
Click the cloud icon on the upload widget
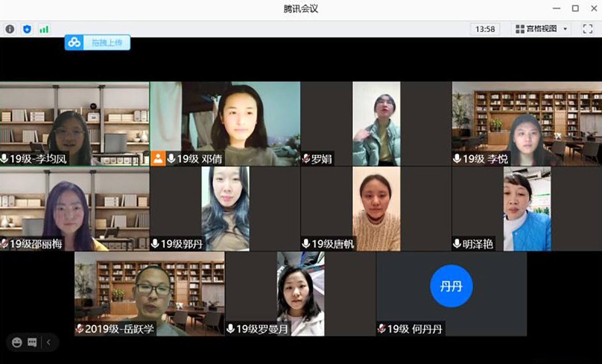click(74, 42)
